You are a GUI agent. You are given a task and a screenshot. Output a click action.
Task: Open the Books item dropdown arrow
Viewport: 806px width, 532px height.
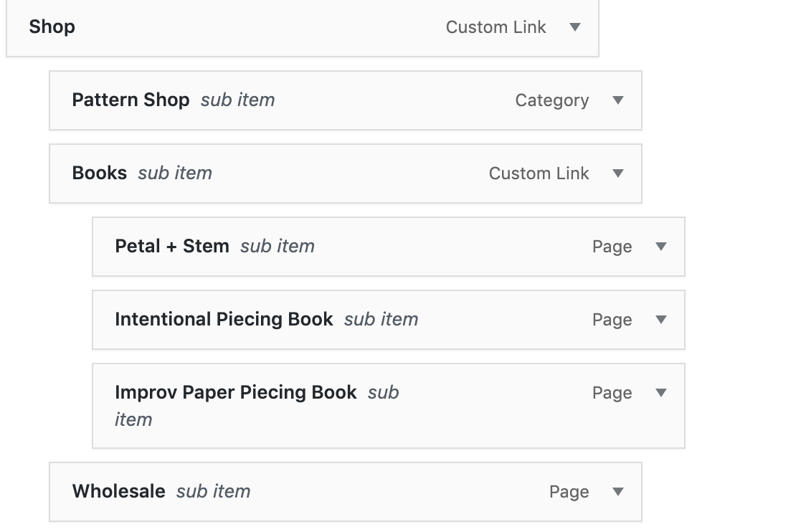coord(618,174)
